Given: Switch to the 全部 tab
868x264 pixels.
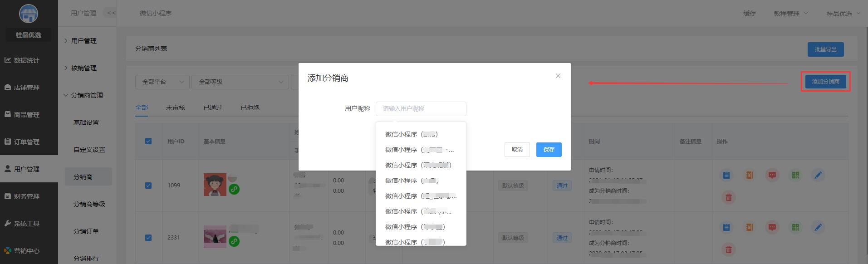Looking at the screenshot, I should click(x=142, y=108).
